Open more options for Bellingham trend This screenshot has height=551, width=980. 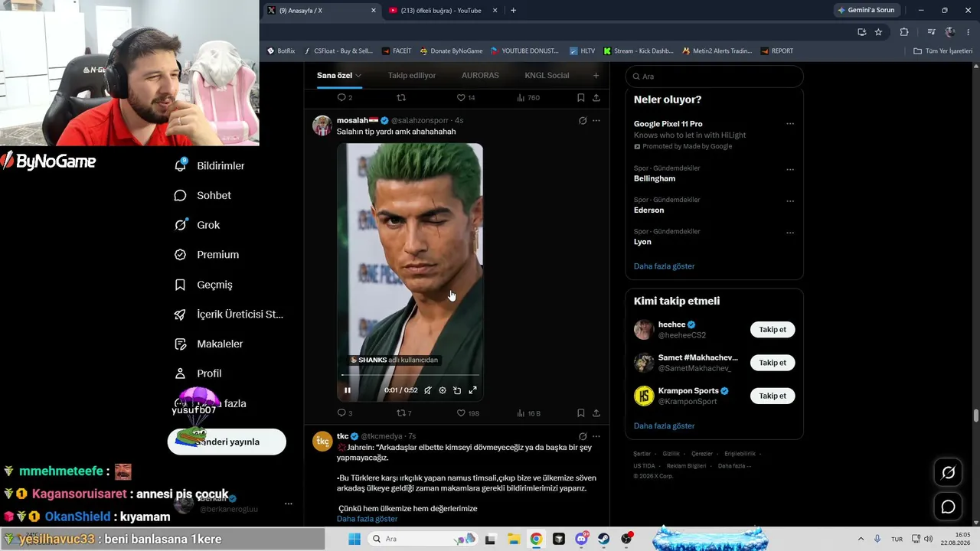coord(790,170)
